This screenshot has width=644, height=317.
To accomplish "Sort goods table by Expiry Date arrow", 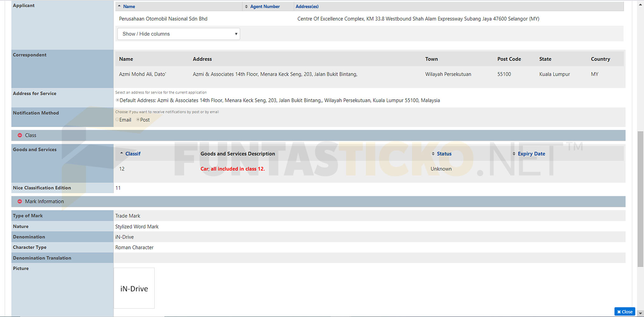I will pos(514,154).
